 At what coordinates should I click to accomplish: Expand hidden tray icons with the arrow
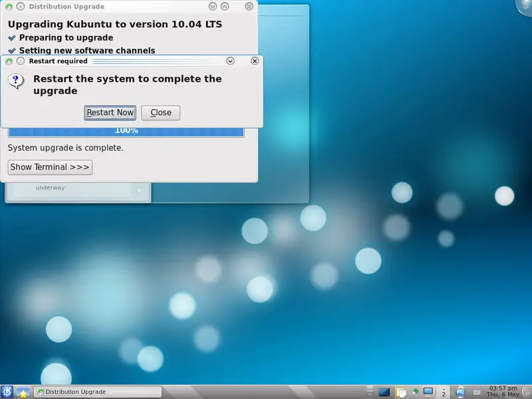coord(444,392)
